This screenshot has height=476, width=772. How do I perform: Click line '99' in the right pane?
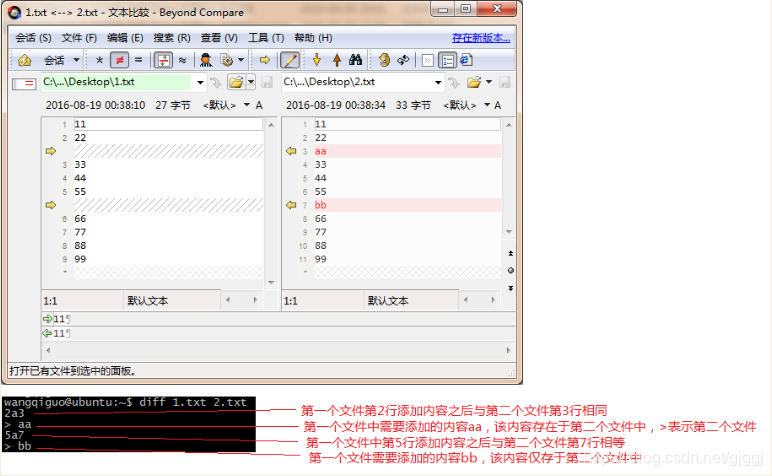coord(408,259)
